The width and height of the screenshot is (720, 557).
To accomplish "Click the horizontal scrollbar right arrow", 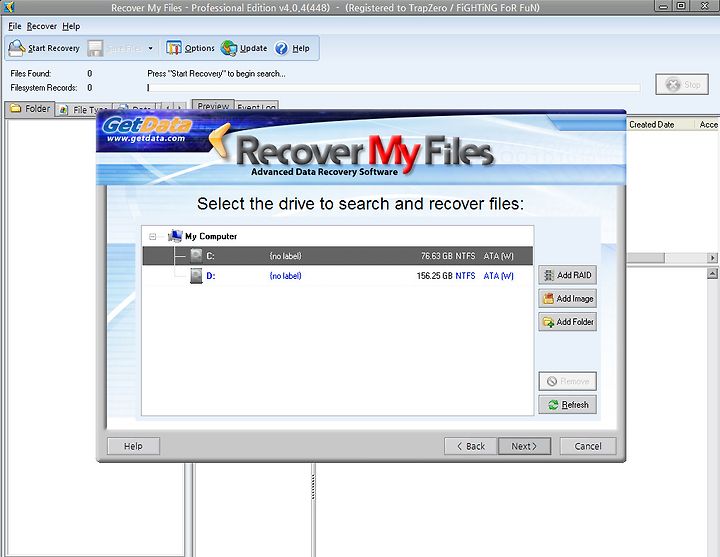I will click(713, 258).
